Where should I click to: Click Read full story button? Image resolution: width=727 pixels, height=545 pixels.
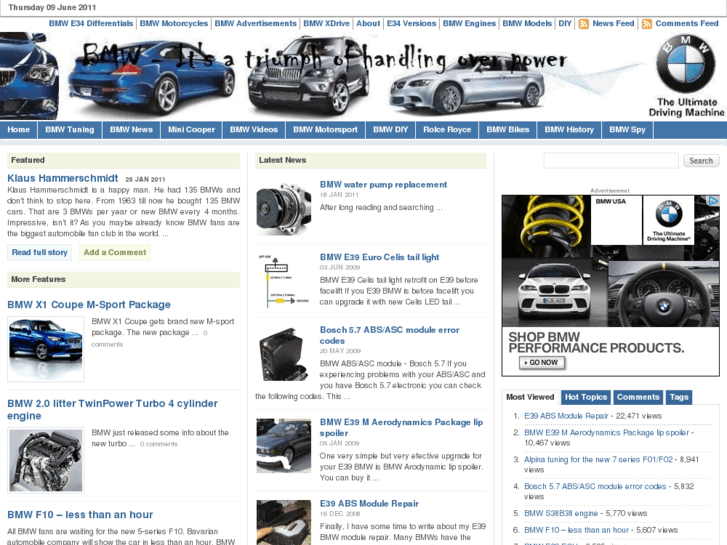coord(39,252)
